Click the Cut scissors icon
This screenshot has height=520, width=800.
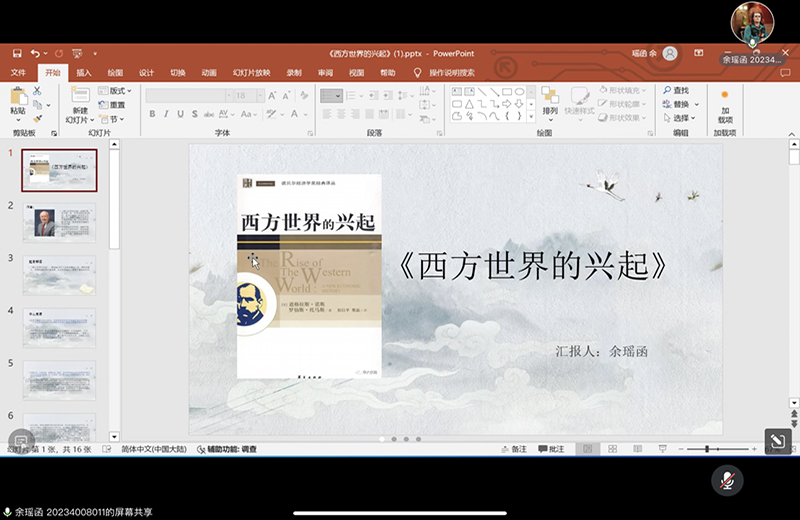click(38, 90)
